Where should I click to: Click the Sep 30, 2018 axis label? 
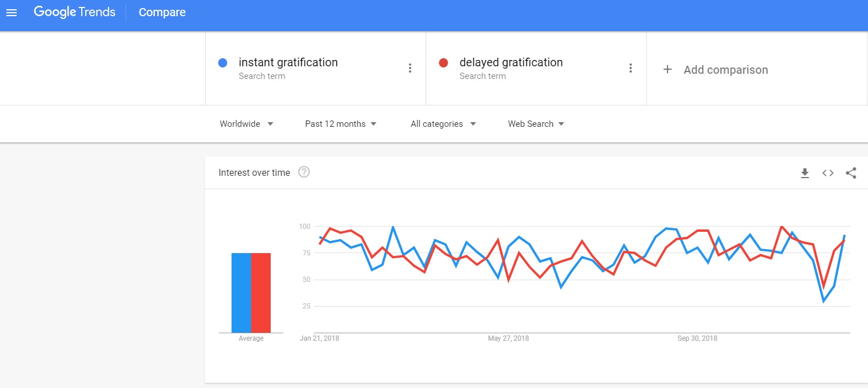(x=697, y=338)
